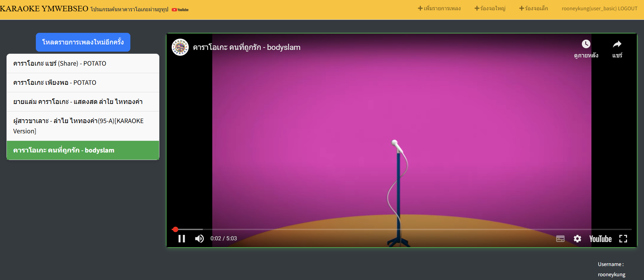
Task: Pause the karaoke video
Action: pos(182,239)
